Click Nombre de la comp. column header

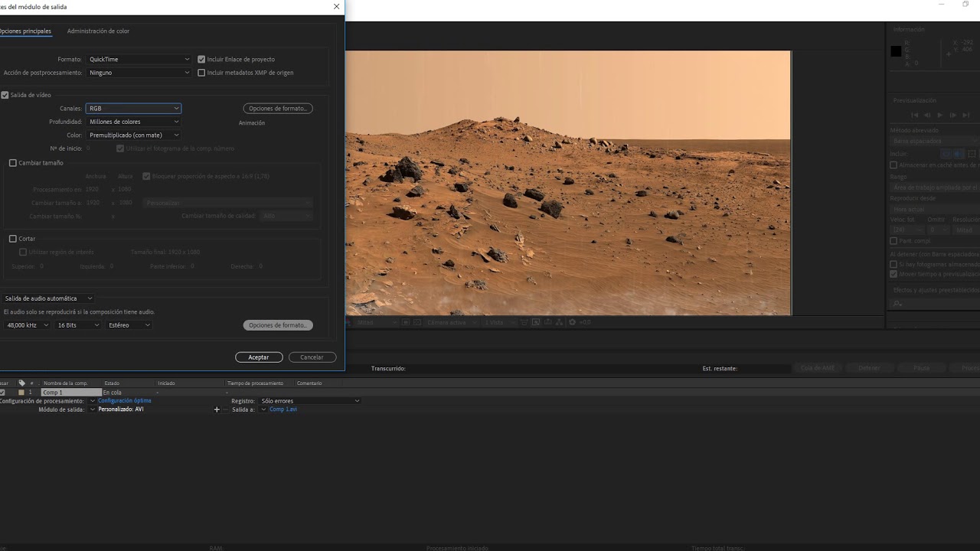66,383
